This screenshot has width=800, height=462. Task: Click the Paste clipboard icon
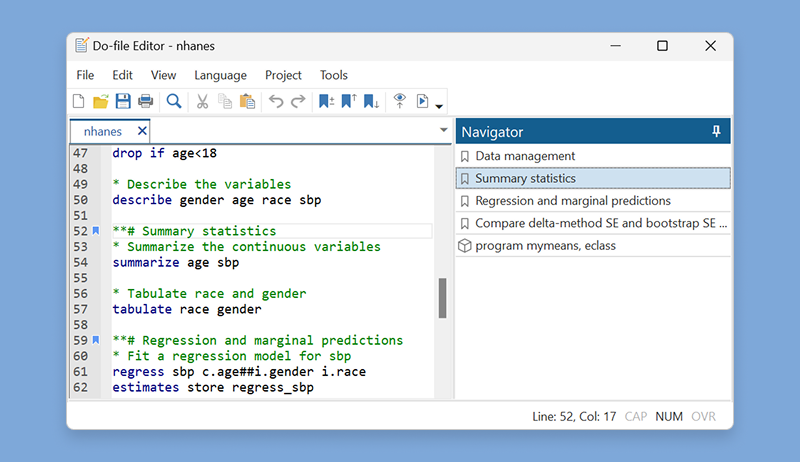[246, 101]
